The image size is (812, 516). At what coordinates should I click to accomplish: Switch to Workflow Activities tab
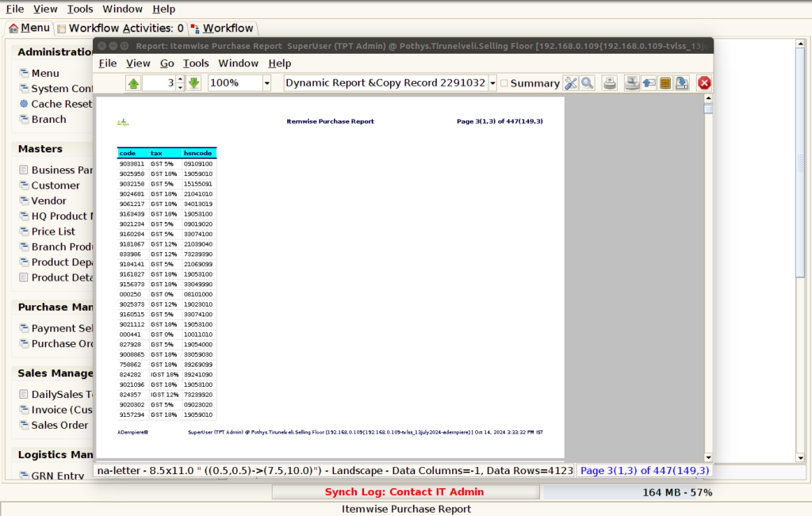click(121, 28)
